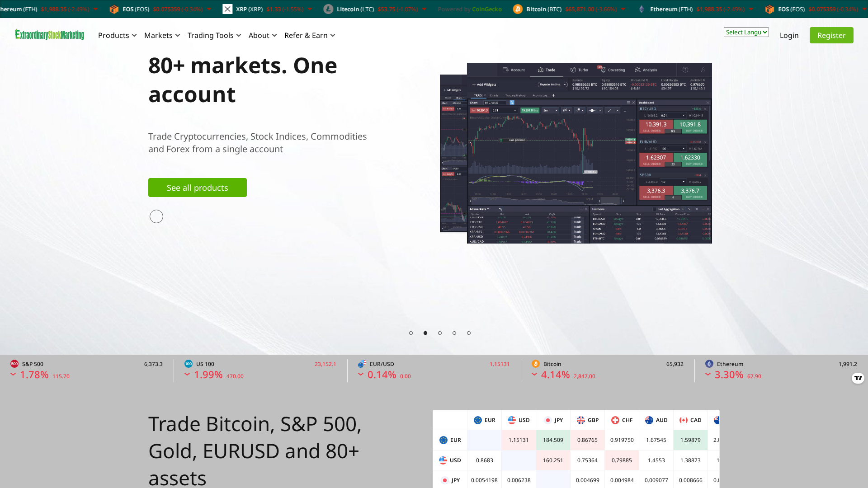Click the Ethereum icon next to 1,991.2
The height and width of the screenshot is (488, 868).
[x=710, y=364]
